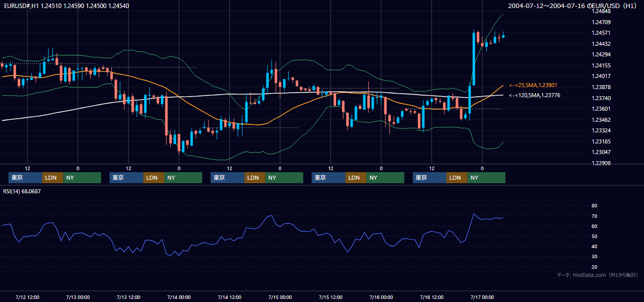Click price axis value 1.24432

(601, 44)
